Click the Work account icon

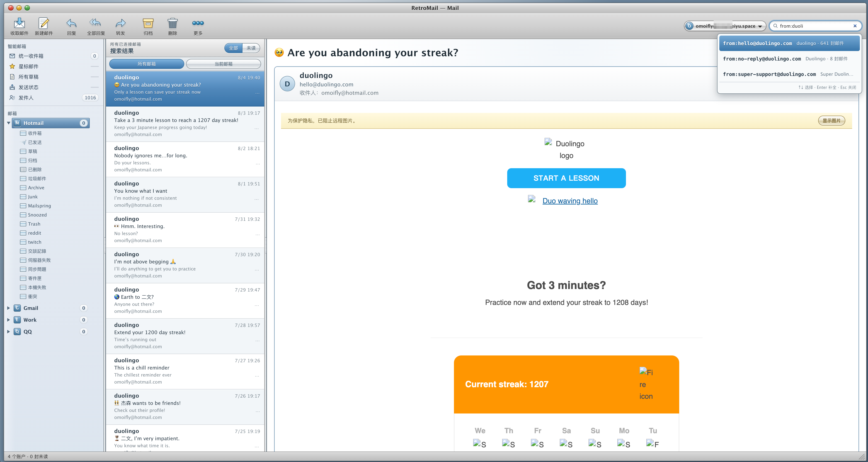point(17,320)
